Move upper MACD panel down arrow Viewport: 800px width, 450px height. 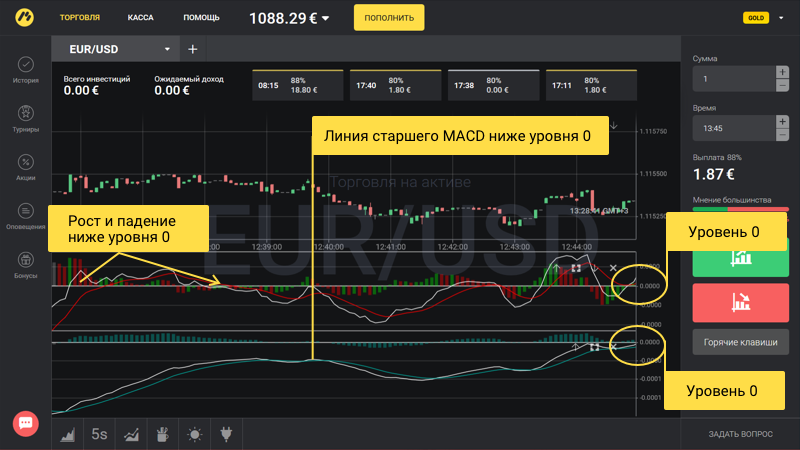tap(594, 268)
